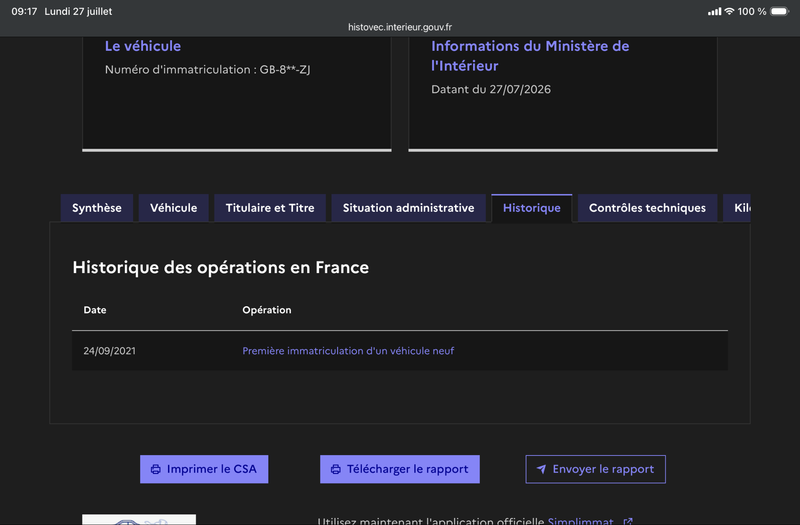Click the external link icon beside Simplimmat

[x=628, y=521]
